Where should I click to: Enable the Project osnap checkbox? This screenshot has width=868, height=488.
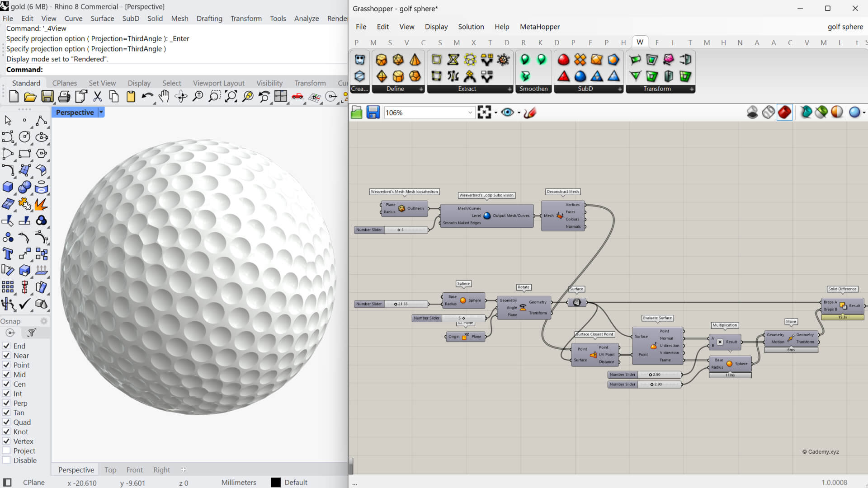[x=6, y=450]
